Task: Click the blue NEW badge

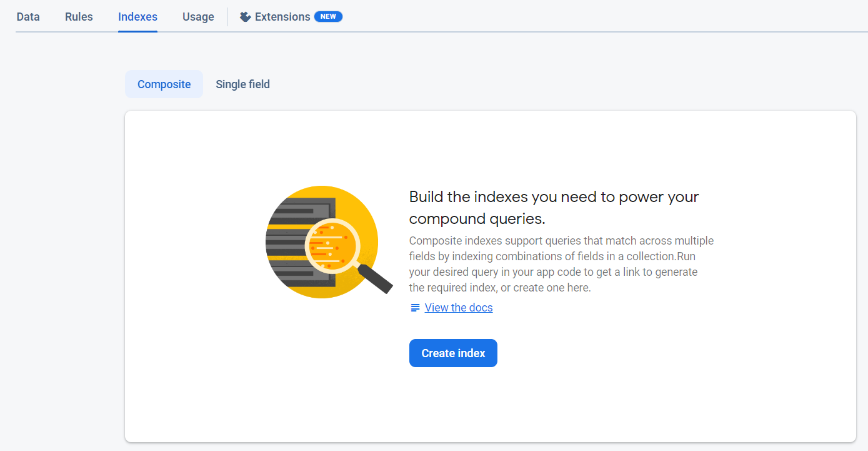Action: (328, 16)
